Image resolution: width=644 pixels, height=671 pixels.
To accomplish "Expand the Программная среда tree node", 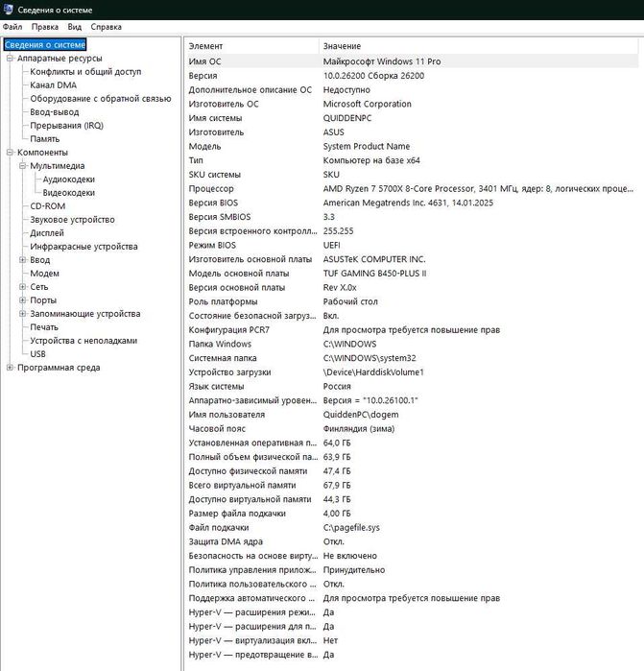I will pos(10,368).
